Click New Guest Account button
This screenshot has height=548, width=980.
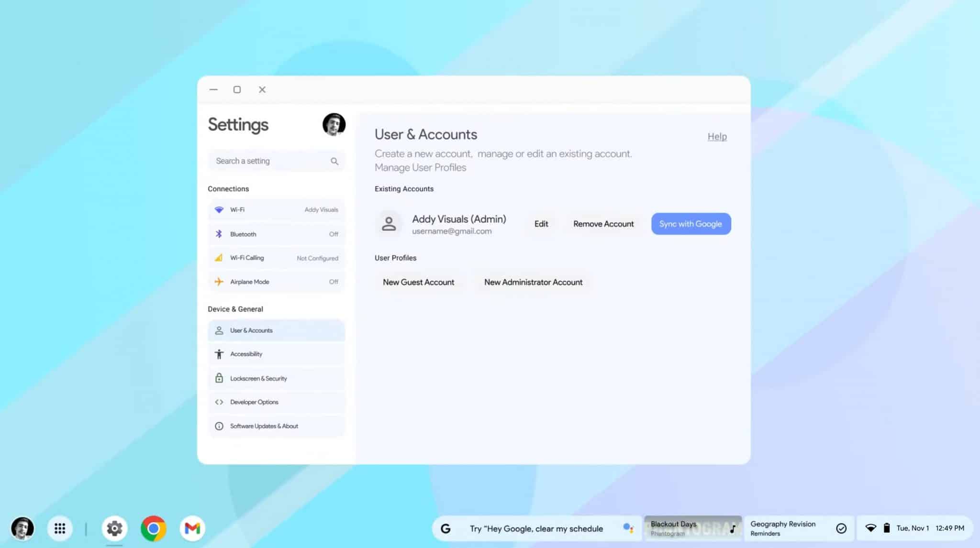(x=418, y=282)
